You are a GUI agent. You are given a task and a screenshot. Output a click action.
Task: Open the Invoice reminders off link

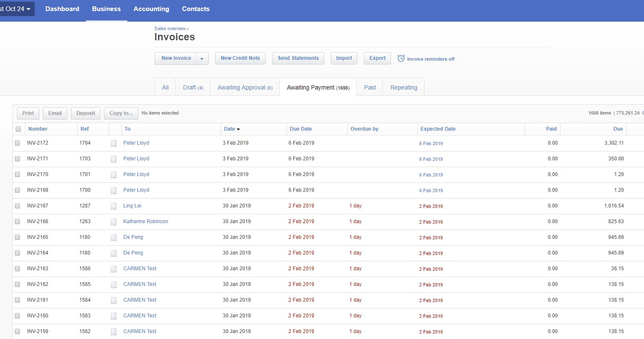tap(430, 59)
